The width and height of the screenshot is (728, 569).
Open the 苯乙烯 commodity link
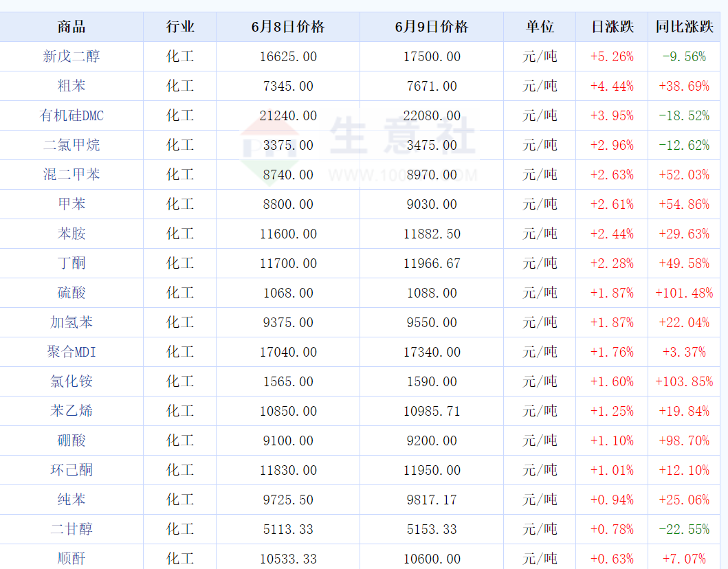point(71,411)
